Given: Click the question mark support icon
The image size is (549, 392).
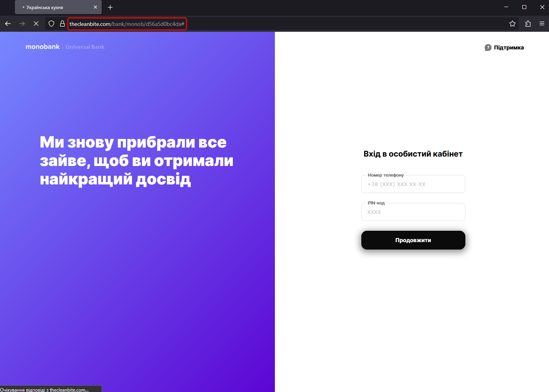Looking at the screenshot, I should pyautogui.click(x=488, y=47).
